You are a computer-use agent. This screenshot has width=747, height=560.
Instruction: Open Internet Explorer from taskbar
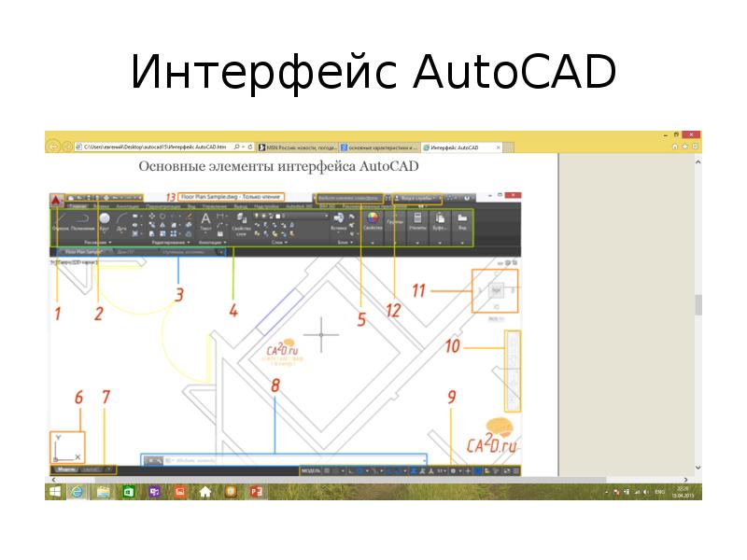[x=77, y=492]
